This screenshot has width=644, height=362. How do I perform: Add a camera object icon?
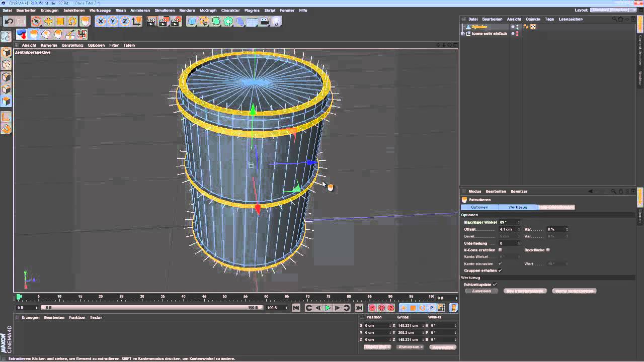click(x=265, y=21)
